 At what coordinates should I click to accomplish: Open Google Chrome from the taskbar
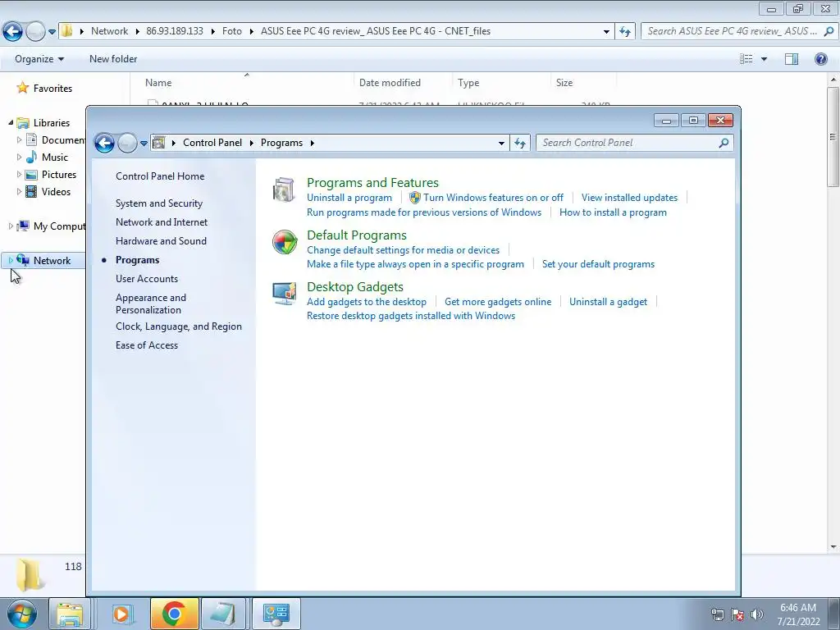pyautogui.click(x=174, y=614)
